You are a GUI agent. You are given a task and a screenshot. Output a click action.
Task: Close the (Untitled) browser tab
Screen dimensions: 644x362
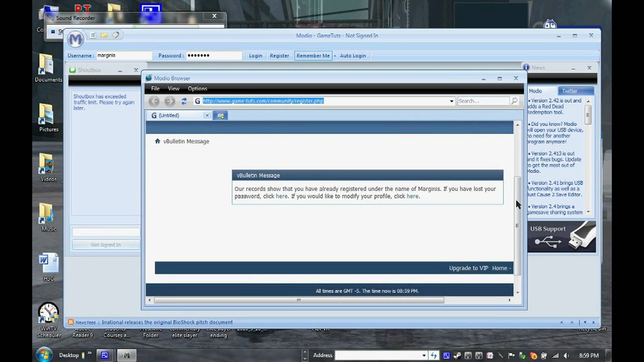(x=207, y=115)
